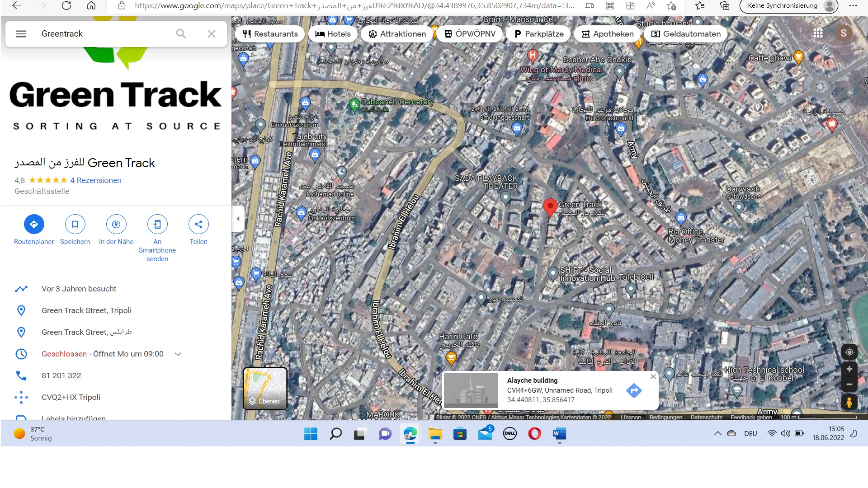This screenshot has width=868, height=488.
Task: Click address Green Track Street, Tripoli
Action: coord(86,310)
